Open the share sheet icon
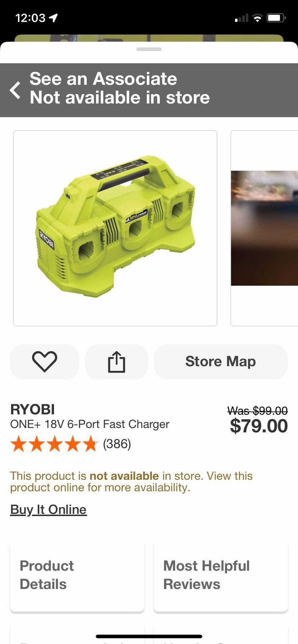298x644 pixels. [x=117, y=362]
